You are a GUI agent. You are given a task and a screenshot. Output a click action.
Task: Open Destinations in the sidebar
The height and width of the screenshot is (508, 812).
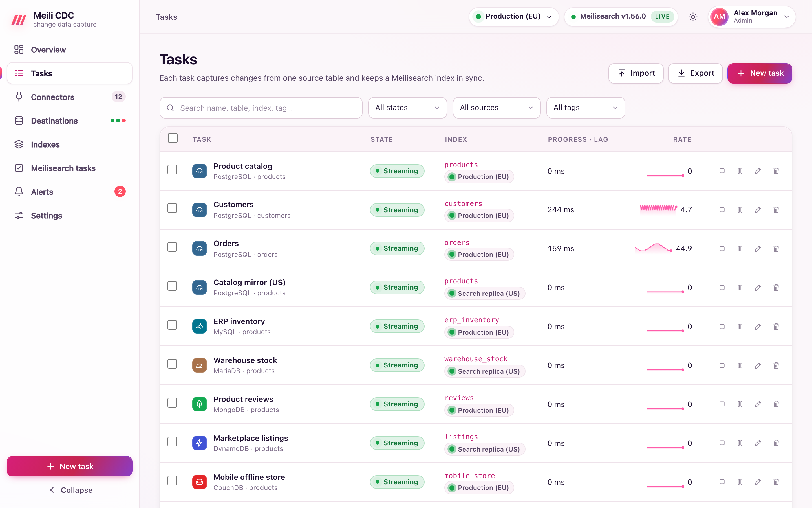(69, 121)
